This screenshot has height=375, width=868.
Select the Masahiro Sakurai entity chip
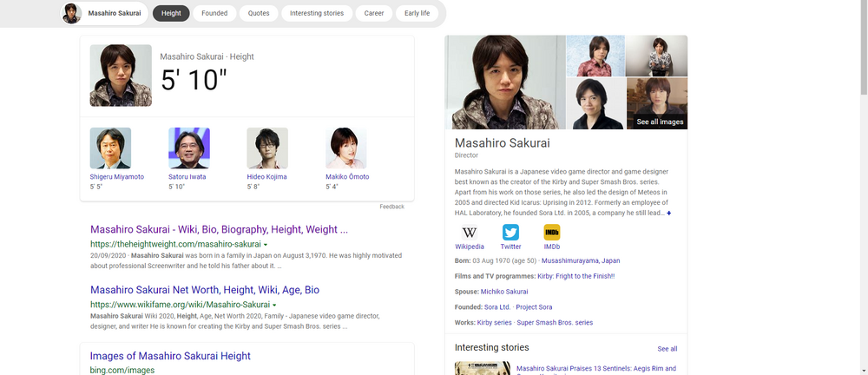point(104,13)
